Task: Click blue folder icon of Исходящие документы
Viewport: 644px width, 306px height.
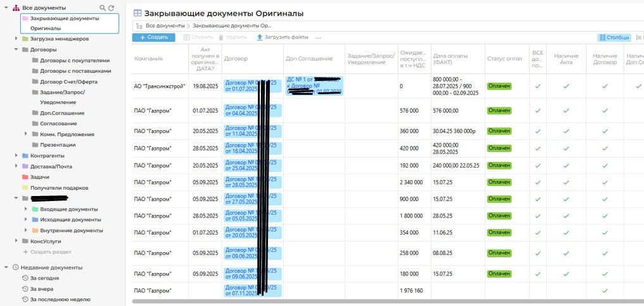Action: pos(35,220)
